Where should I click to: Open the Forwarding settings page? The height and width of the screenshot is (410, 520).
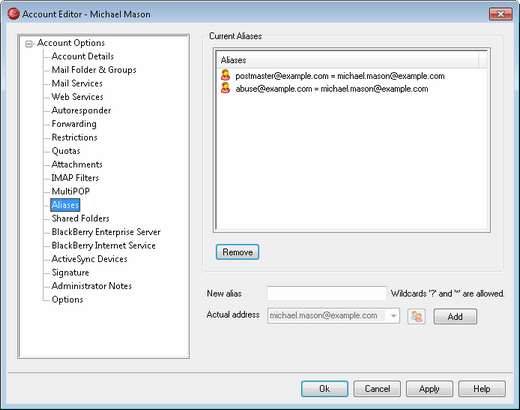point(74,124)
